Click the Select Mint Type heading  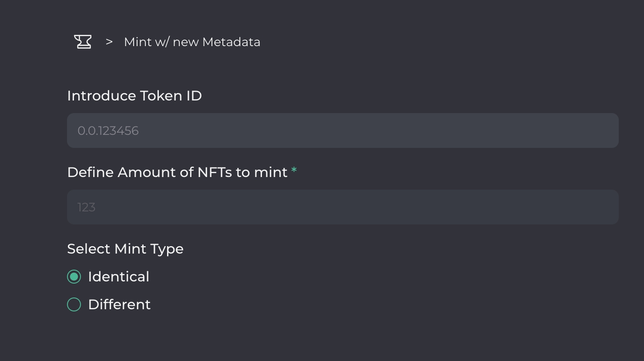click(125, 249)
